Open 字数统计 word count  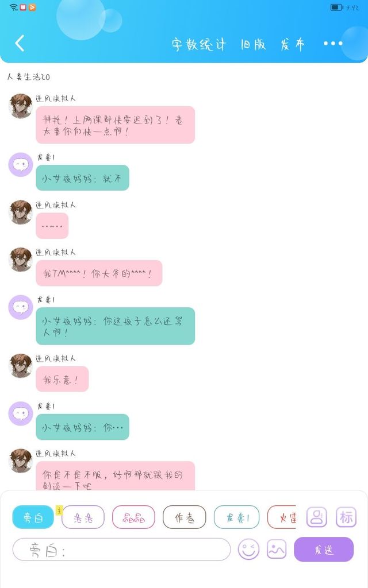199,45
